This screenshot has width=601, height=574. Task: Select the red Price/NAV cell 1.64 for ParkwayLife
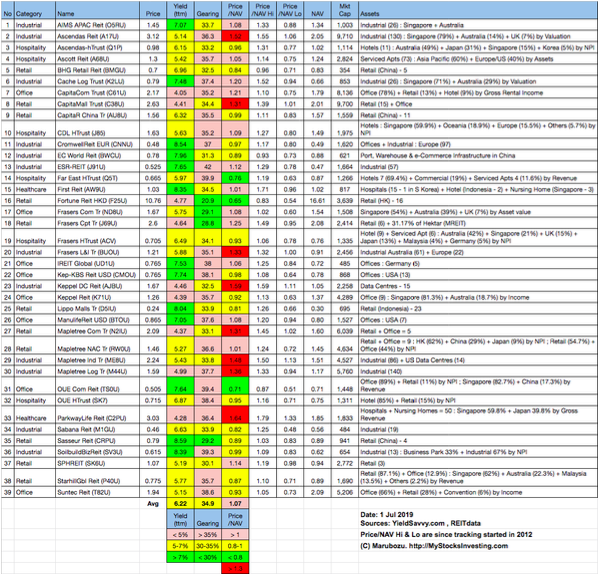[235, 415]
